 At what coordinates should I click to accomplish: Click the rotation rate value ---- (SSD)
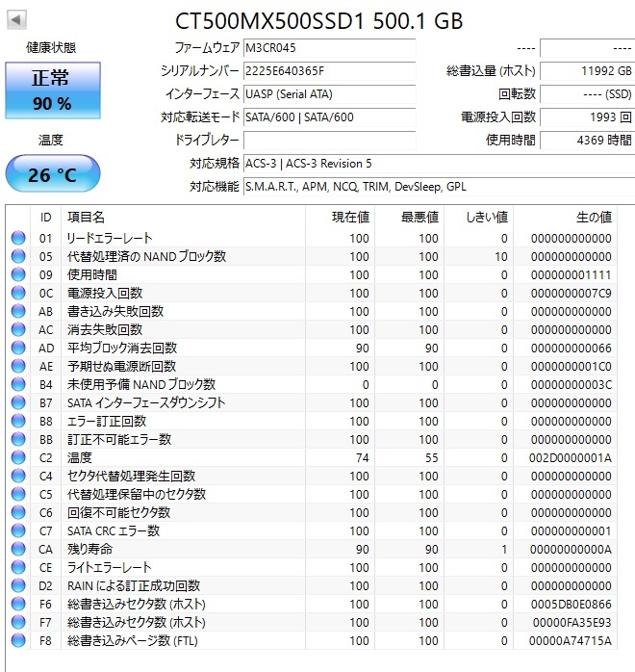click(588, 94)
